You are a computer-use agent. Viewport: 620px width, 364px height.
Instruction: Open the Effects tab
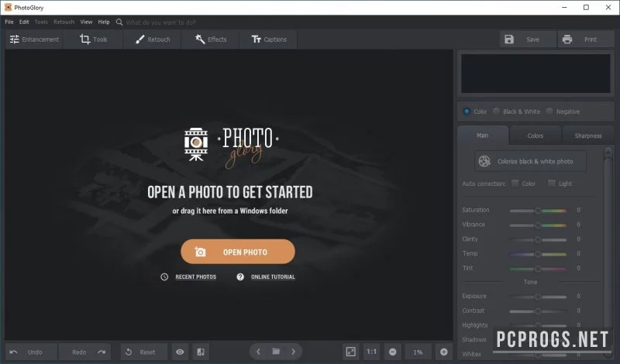(210, 39)
